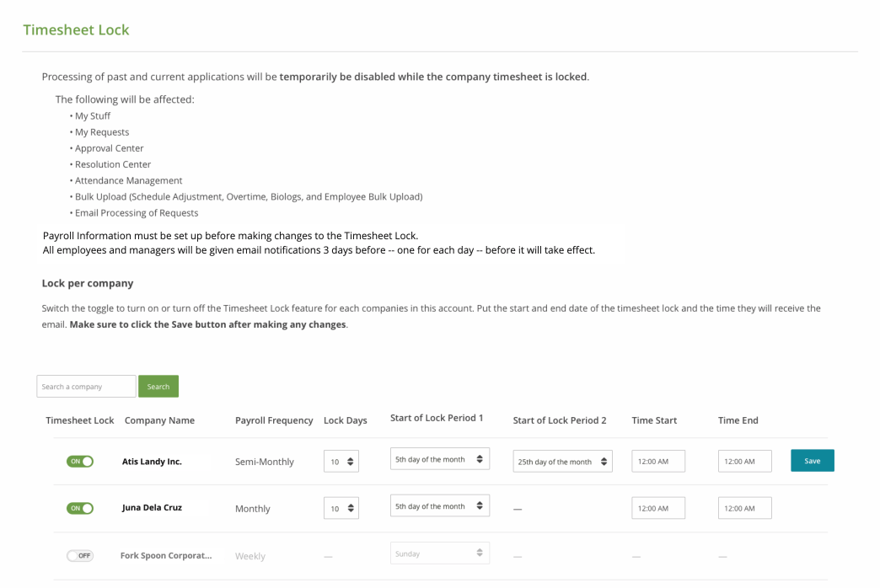Click the disabled Sunday dropdown for Fork Spoon

[x=440, y=553]
